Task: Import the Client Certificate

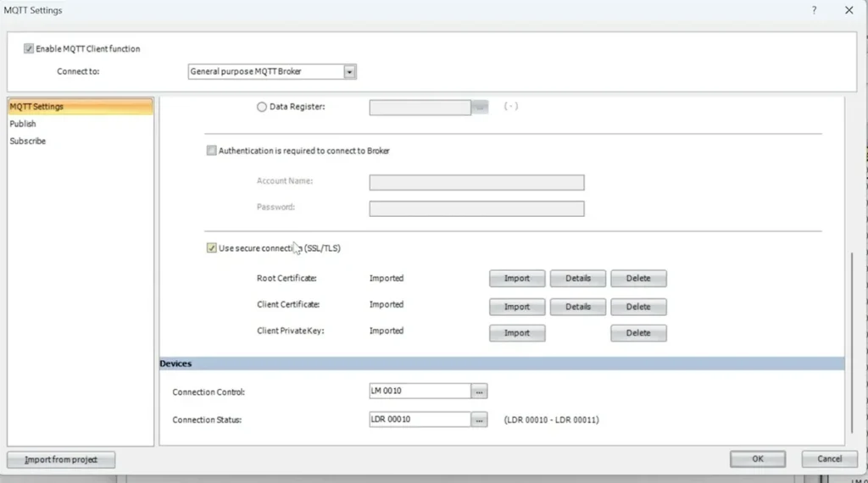Action: pyautogui.click(x=517, y=307)
